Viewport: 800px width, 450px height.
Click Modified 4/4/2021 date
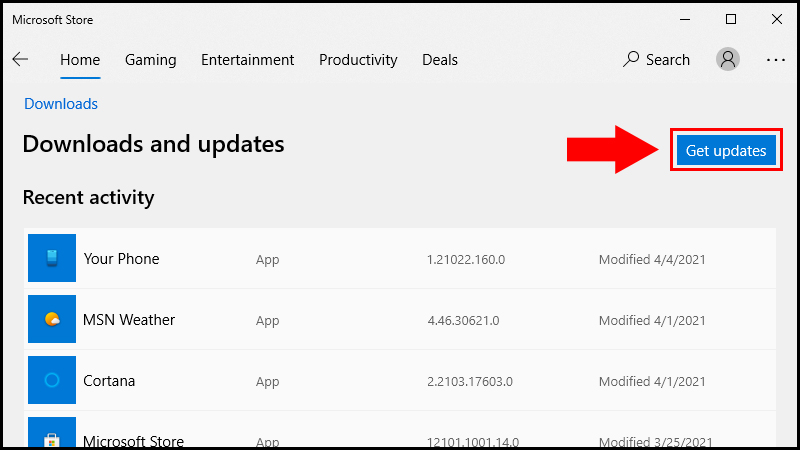click(x=652, y=260)
